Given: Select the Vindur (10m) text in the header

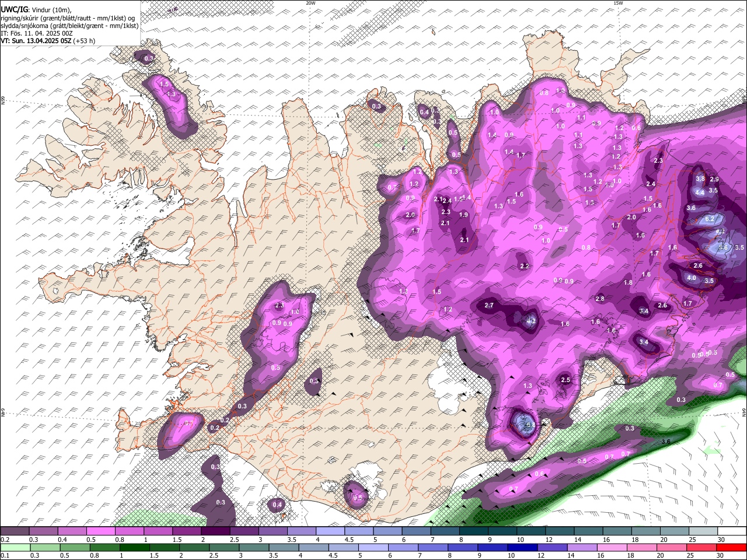Looking at the screenshot, I should (51, 9).
